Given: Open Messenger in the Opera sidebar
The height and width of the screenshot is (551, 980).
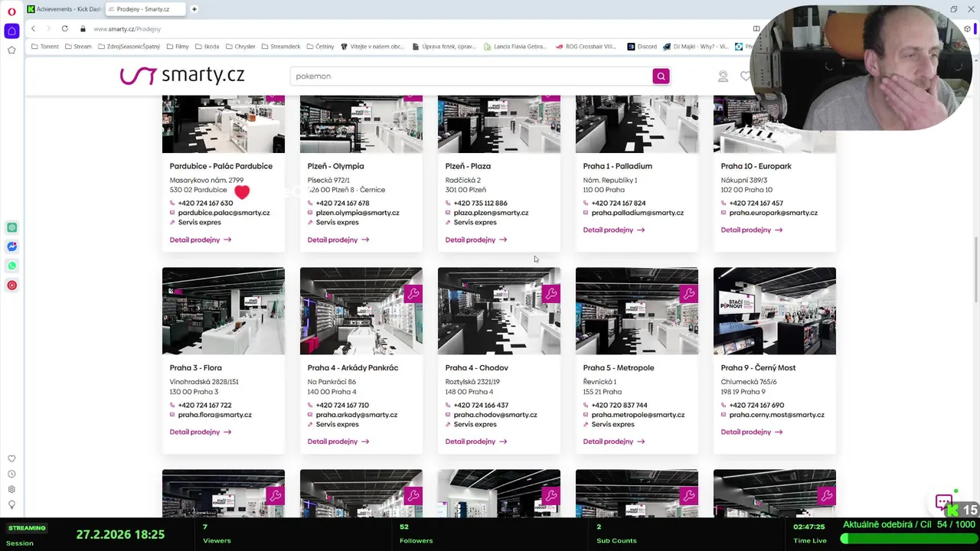Looking at the screenshot, I should point(11,246).
